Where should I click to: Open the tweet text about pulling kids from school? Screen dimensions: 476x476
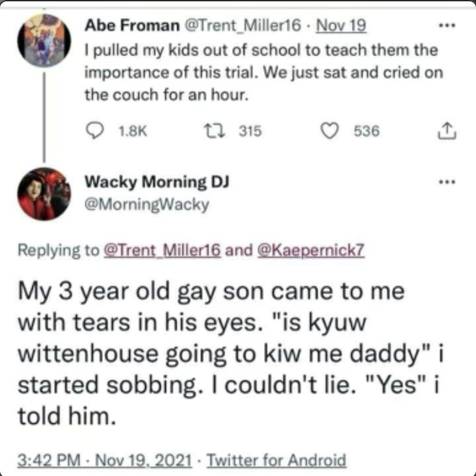pyautogui.click(x=263, y=72)
